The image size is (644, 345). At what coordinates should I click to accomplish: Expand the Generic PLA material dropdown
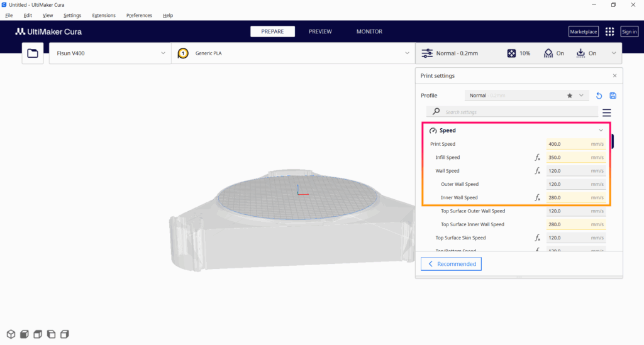point(407,53)
